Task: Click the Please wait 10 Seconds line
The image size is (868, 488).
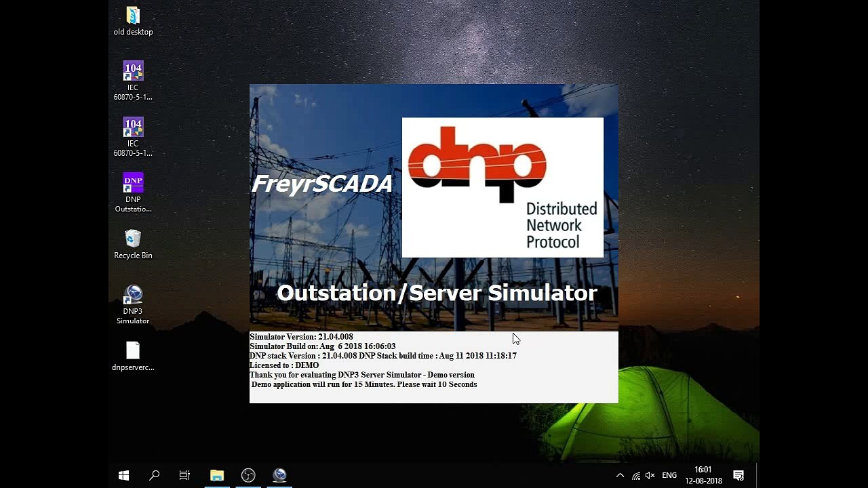Action: pos(364,384)
